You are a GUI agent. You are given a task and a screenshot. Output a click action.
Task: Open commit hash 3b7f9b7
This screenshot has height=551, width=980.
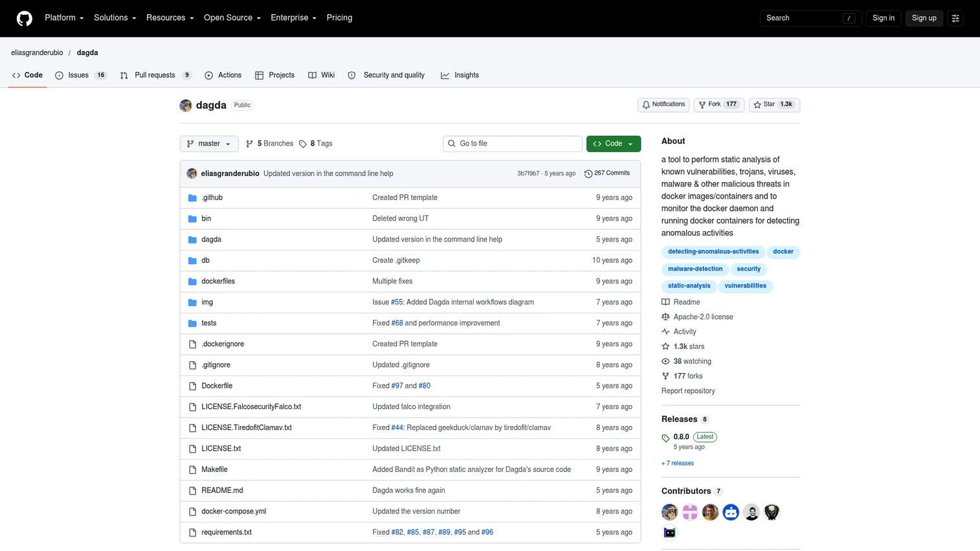(528, 174)
